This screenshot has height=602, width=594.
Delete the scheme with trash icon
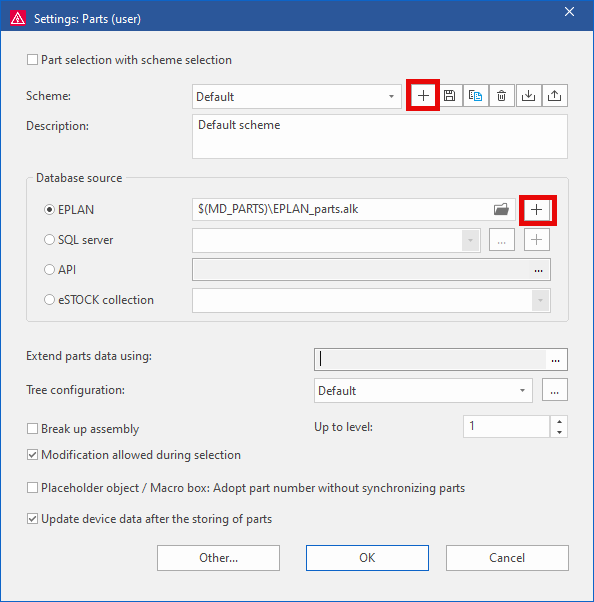(x=501, y=95)
